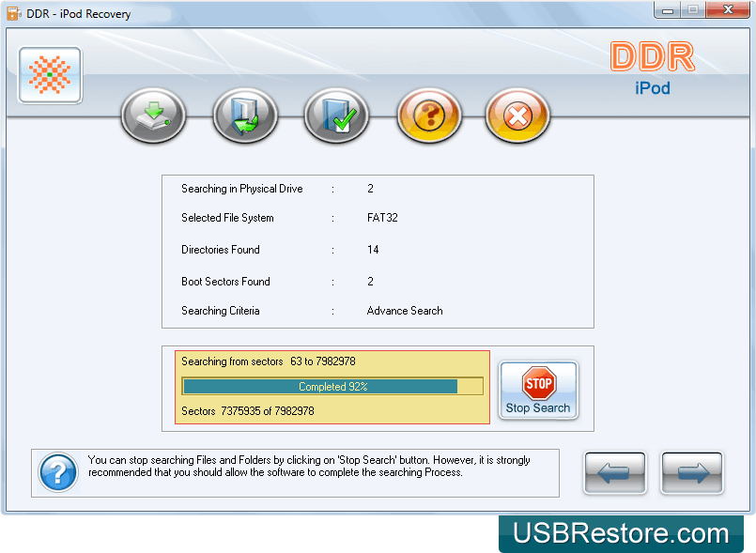This screenshot has height=553, width=756.
Task: Click the drive download toolbar icon
Action: pos(153,115)
